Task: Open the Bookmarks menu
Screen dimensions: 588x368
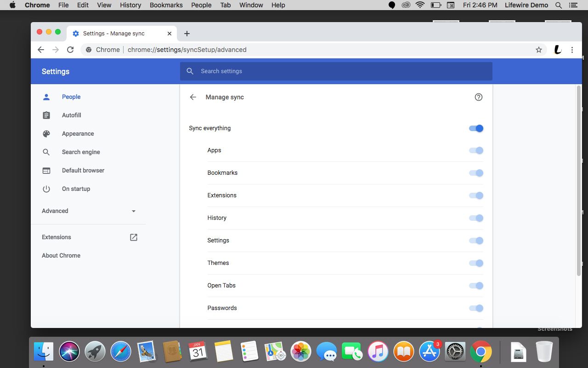Action: pos(166,5)
